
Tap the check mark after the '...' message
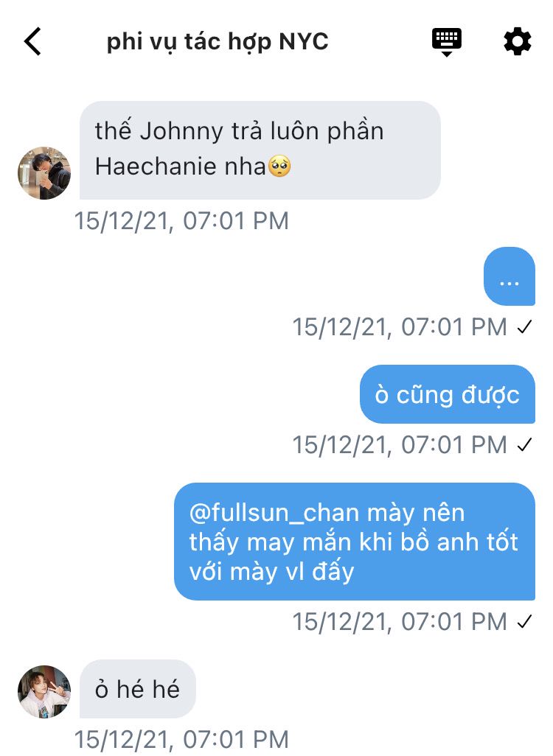pos(524,327)
